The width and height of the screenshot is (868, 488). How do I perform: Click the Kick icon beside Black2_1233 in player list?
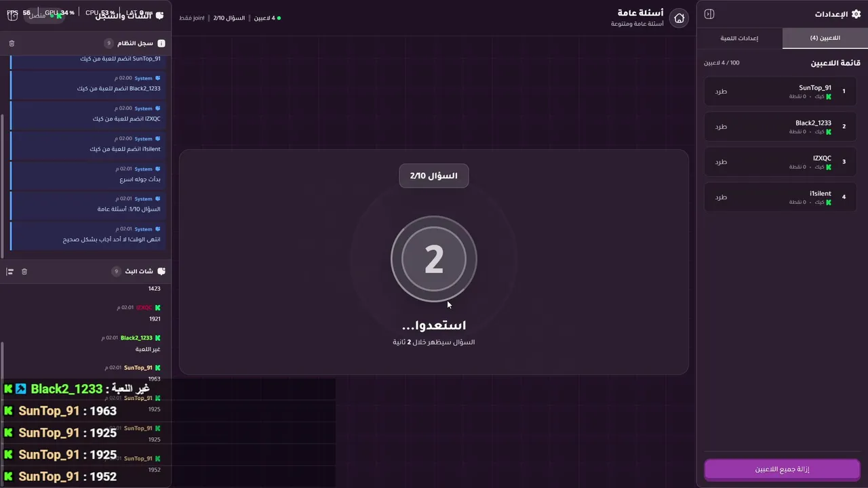pyautogui.click(x=829, y=132)
